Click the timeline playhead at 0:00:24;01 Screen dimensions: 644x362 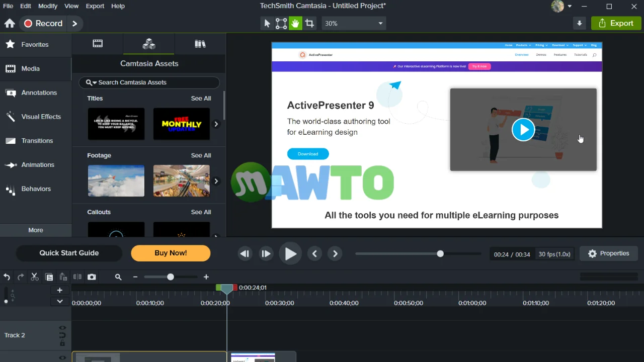227,289
